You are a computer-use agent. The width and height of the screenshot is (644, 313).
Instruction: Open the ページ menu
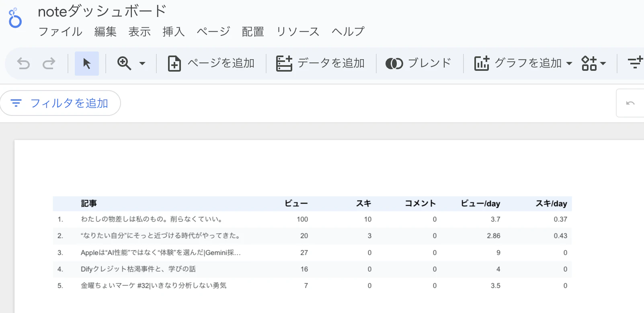pyautogui.click(x=213, y=31)
